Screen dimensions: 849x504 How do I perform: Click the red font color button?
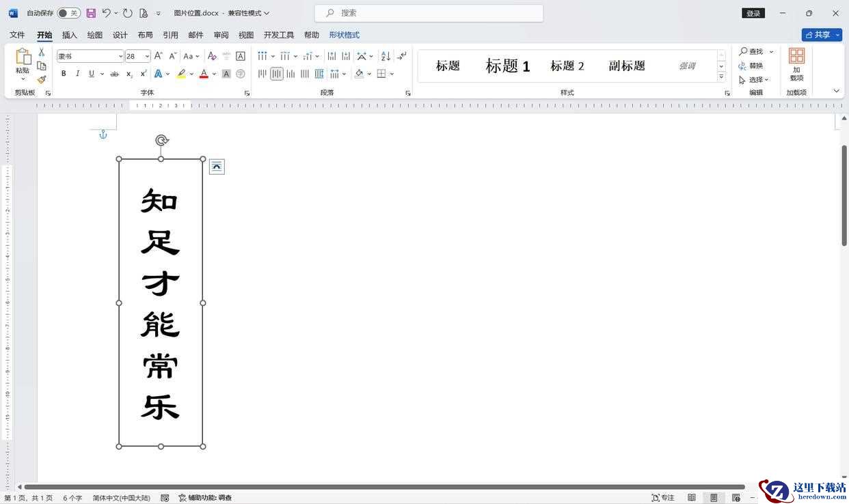coord(204,74)
